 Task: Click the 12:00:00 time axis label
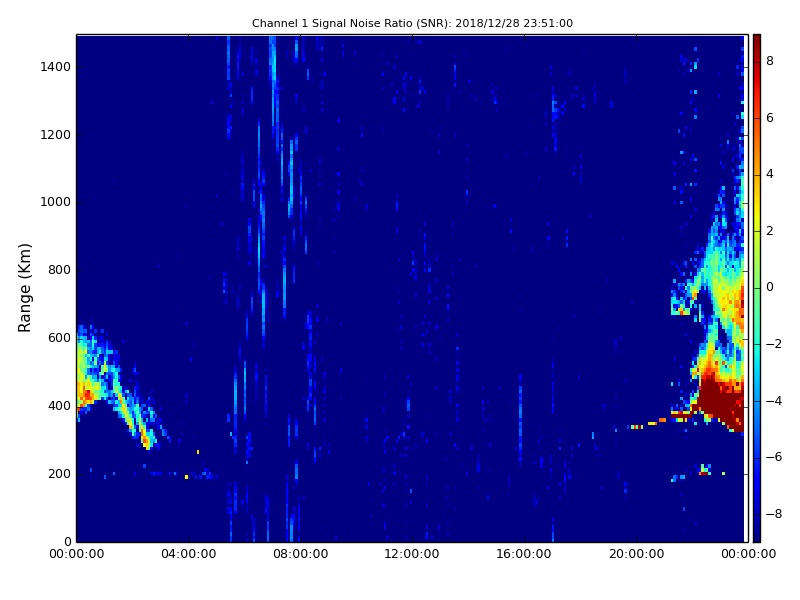click(412, 554)
